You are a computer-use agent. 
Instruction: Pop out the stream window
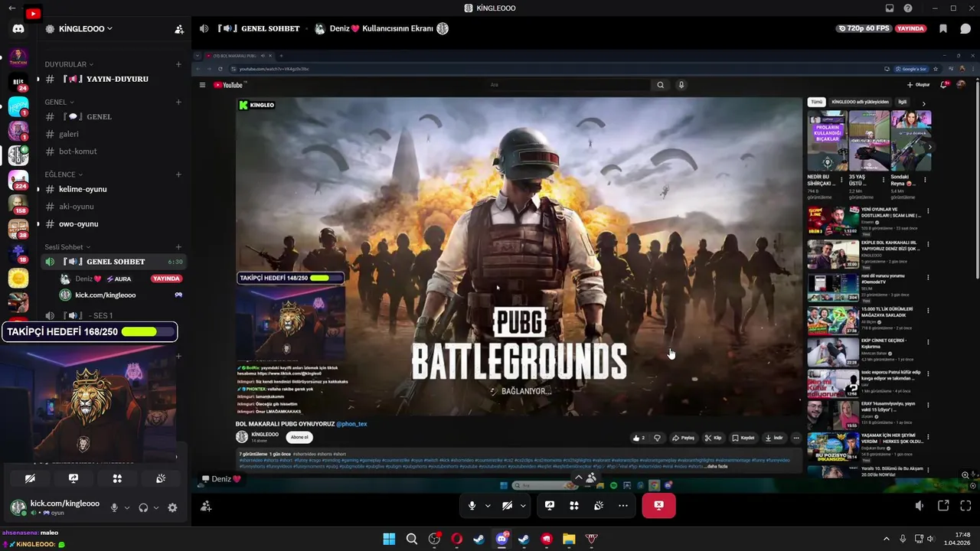943,506
